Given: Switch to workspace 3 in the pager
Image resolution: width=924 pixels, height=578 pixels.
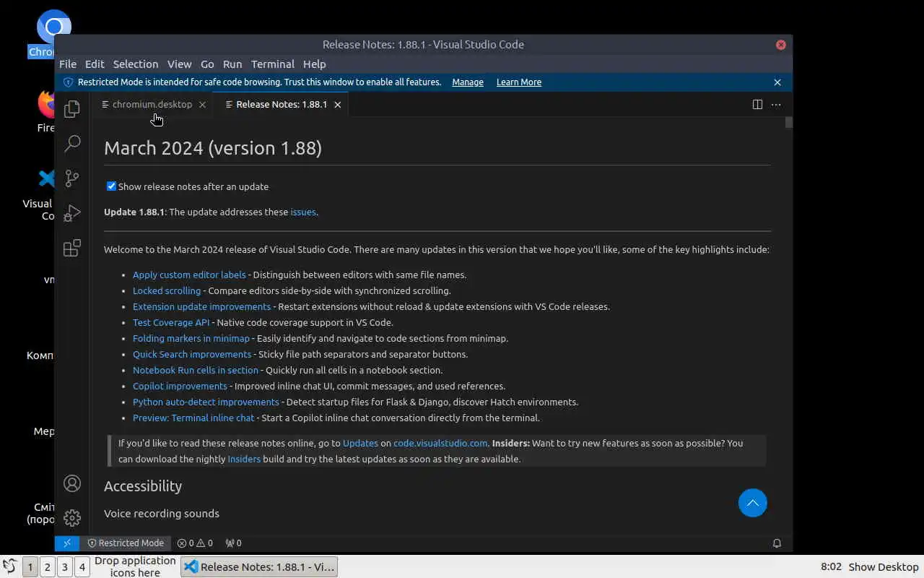Looking at the screenshot, I should pos(65,567).
